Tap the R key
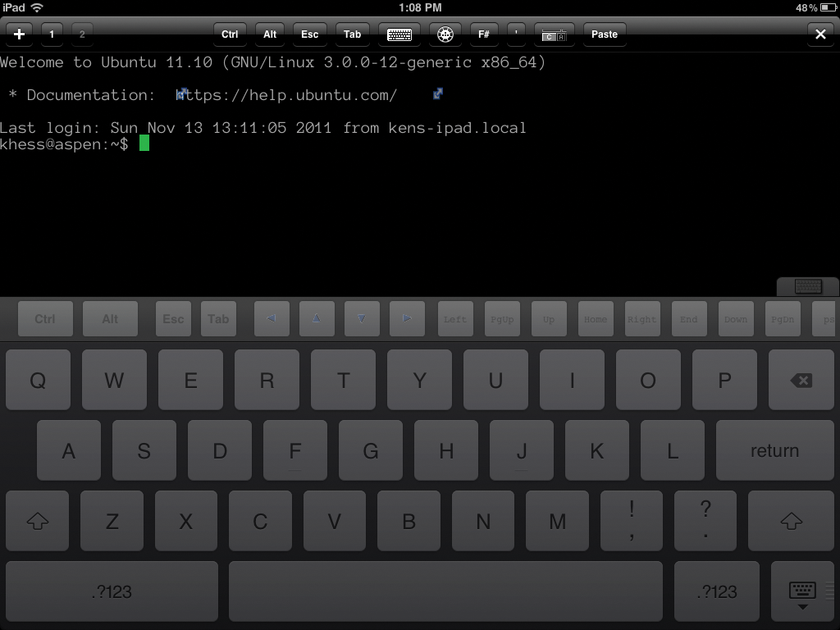 tap(267, 380)
